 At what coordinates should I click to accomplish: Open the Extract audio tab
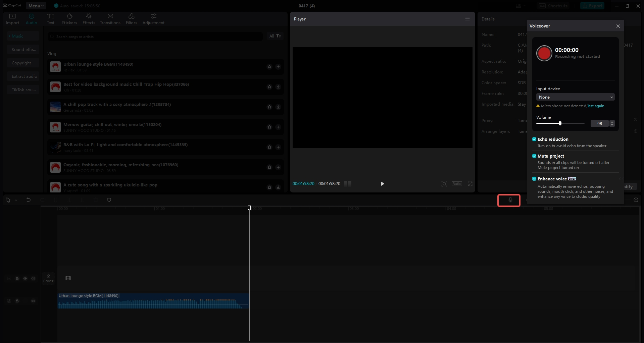[23, 76]
